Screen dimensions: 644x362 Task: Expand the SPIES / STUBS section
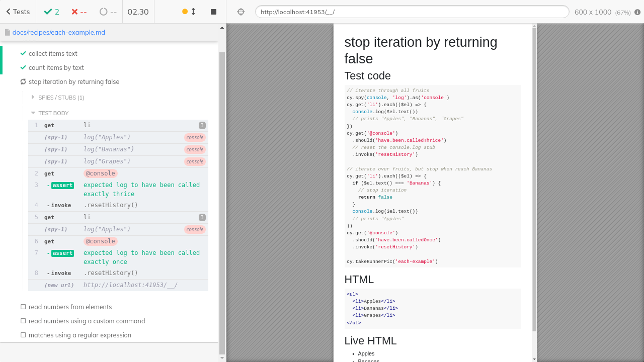33,97
